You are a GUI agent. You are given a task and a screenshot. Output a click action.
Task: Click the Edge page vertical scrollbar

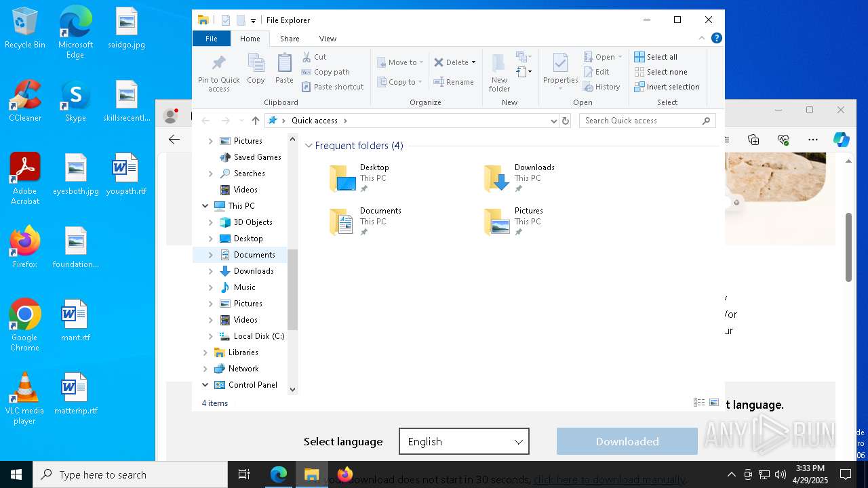click(848, 247)
